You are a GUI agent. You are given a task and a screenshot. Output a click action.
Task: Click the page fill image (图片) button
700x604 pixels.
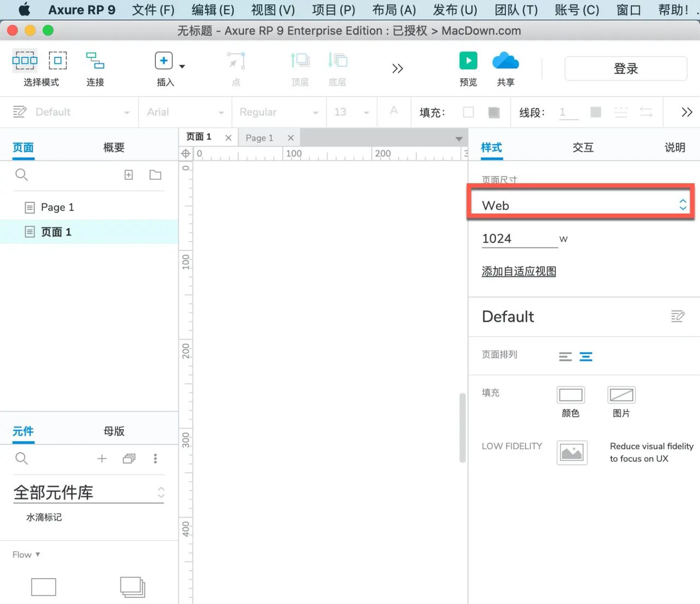(x=621, y=395)
